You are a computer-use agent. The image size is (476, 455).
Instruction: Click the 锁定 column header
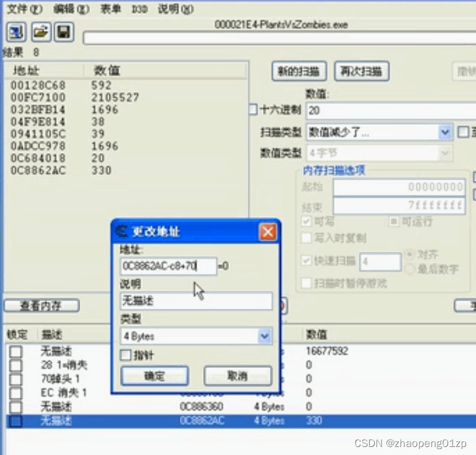(17, 335)
